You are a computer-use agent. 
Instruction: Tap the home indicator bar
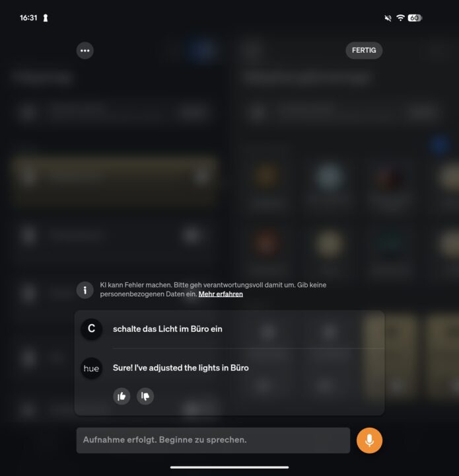(230, 467)
